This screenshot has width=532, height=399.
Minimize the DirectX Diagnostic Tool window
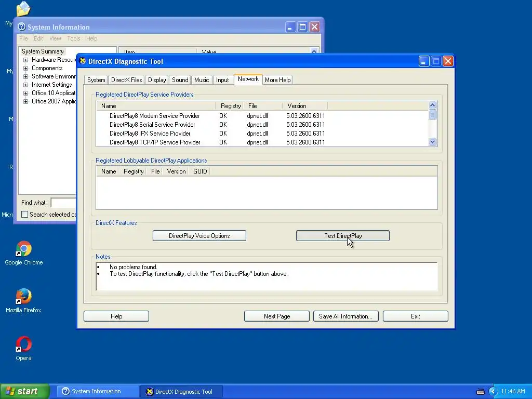coord(424,61)
